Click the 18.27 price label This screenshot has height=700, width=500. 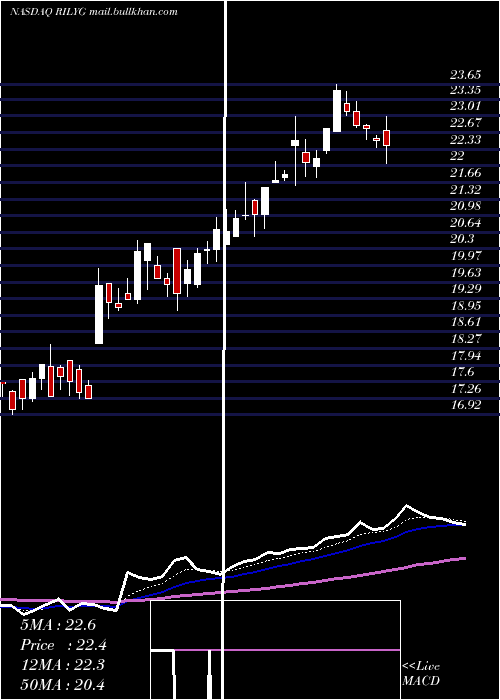(x=465, y=338)
